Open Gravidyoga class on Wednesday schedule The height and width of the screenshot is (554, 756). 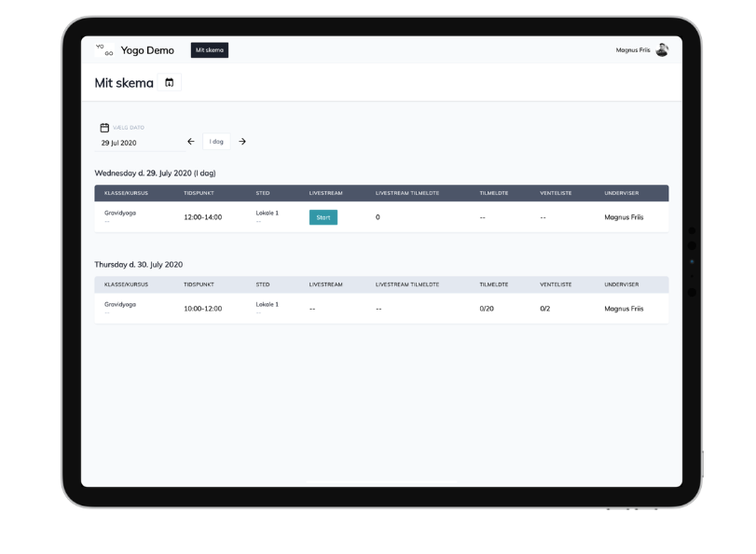tap(118, 213)
